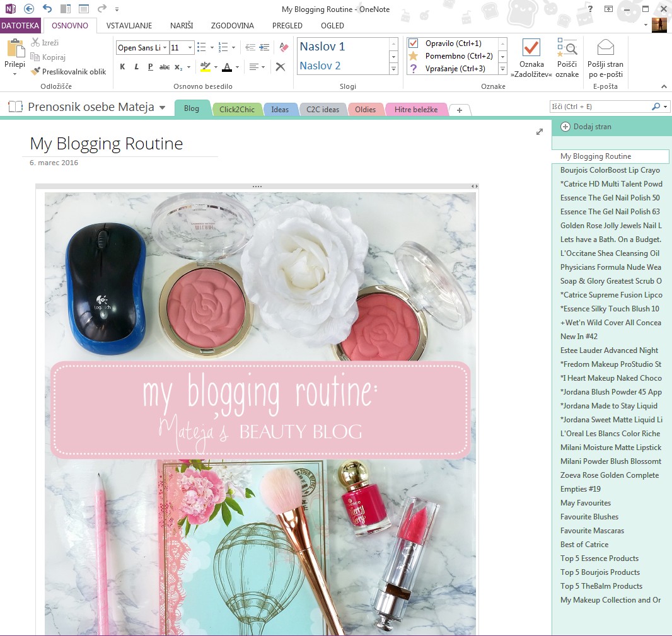Apply subscript formatting
The image size is (672, 636).
coord(178,67)
